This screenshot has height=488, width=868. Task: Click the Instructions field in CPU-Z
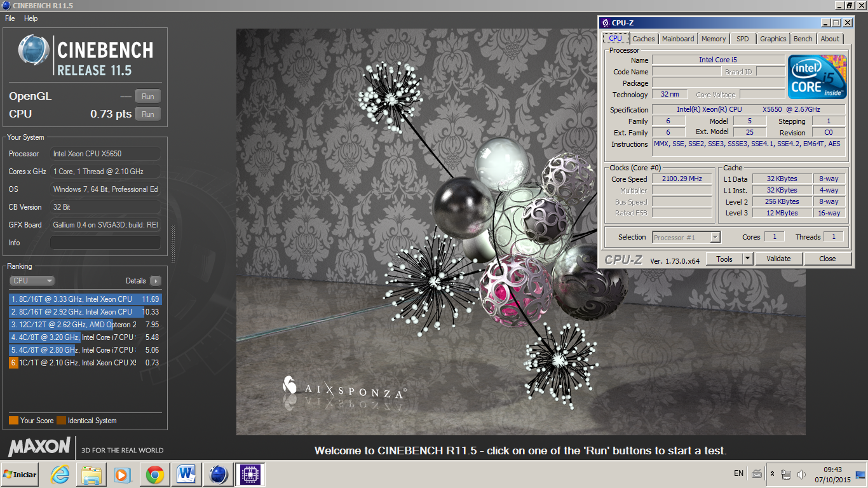coord(749,147)
